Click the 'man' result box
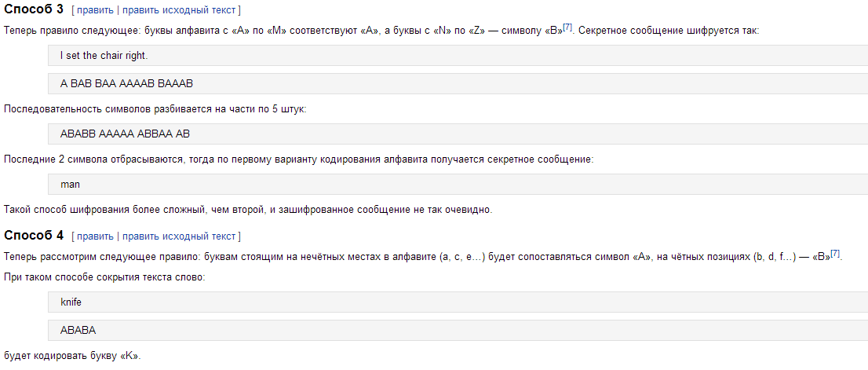The height and width of the screenshot is (370, 868). click(458, 185)
